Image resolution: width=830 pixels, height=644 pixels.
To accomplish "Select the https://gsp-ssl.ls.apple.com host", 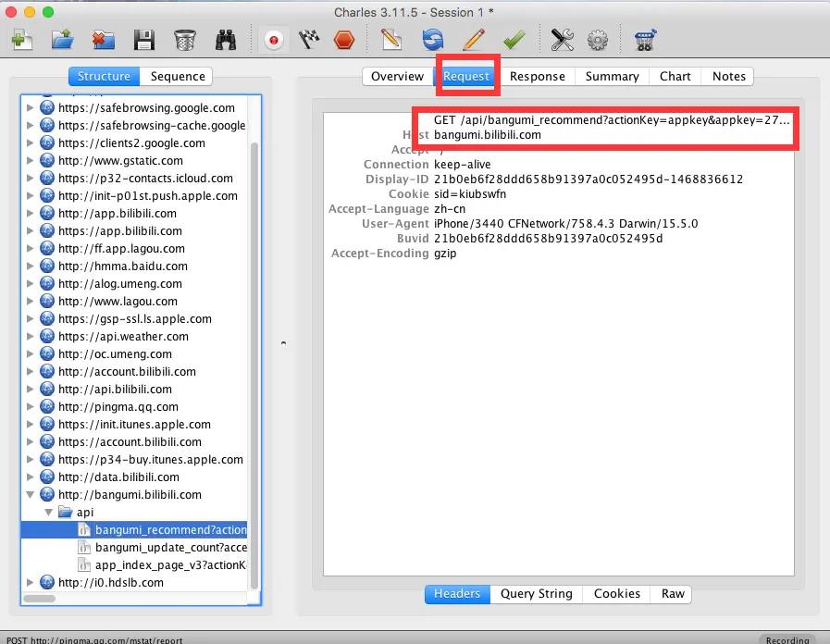I will (x=135, y=318).
